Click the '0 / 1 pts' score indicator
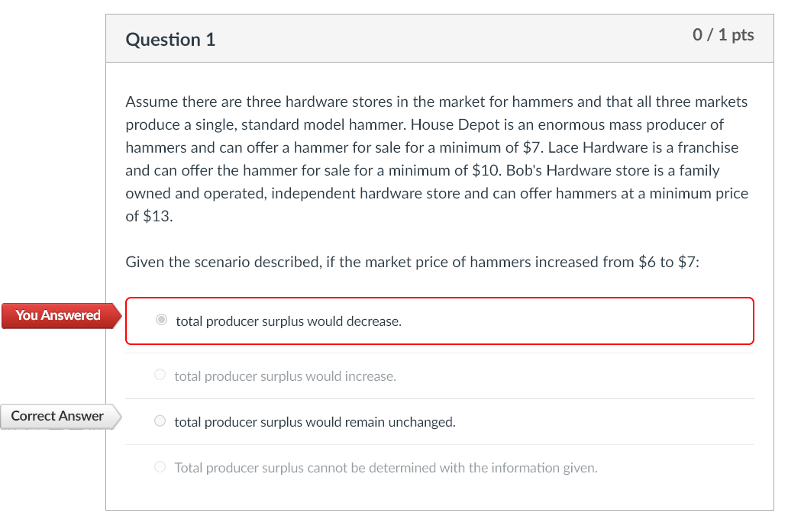Image resolution: width=788 pixels, height=532 pixels. pyautogui.click(x=722, y=34)
